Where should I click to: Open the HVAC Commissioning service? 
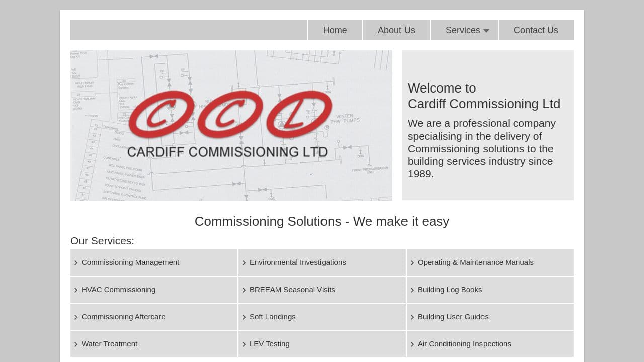(x=154, y=290)
